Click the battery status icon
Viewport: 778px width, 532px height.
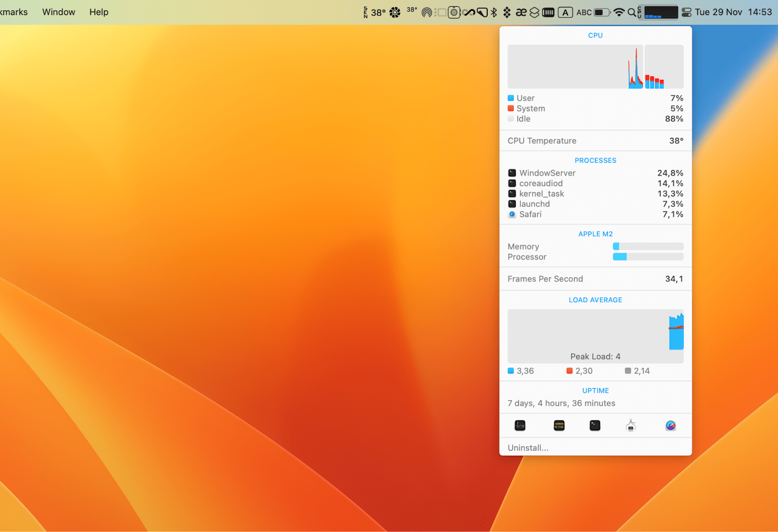[602, 12]
